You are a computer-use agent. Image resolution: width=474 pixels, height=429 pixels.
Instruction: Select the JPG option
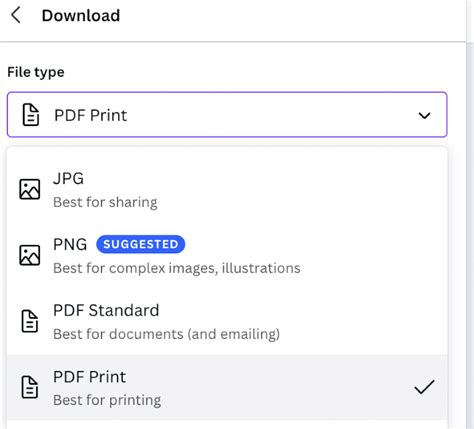click(227, 190)
